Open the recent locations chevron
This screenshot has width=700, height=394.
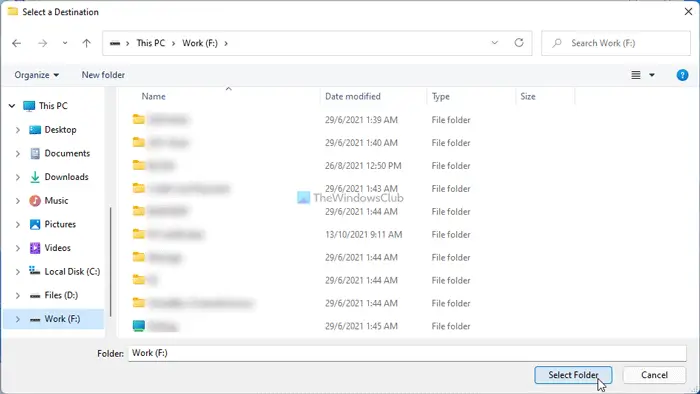tap(65, 43)
